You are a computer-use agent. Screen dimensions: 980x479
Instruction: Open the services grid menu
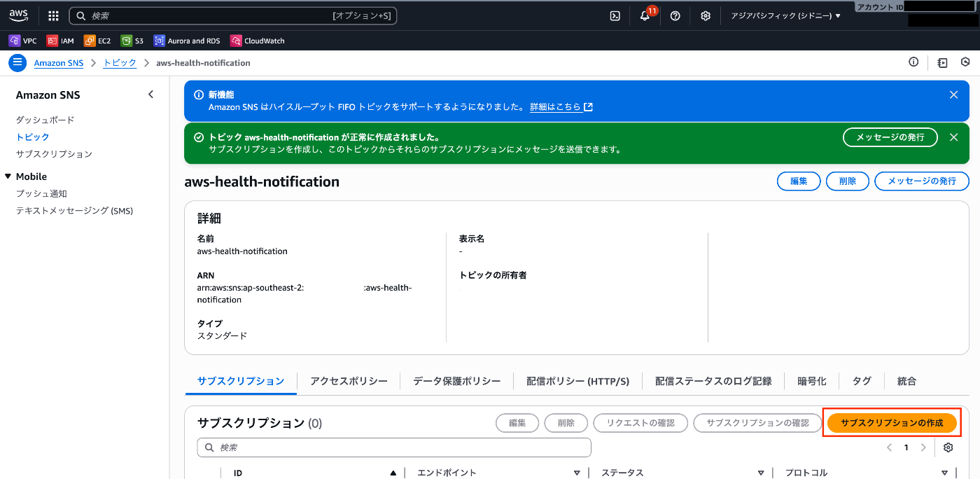point(53,15)
